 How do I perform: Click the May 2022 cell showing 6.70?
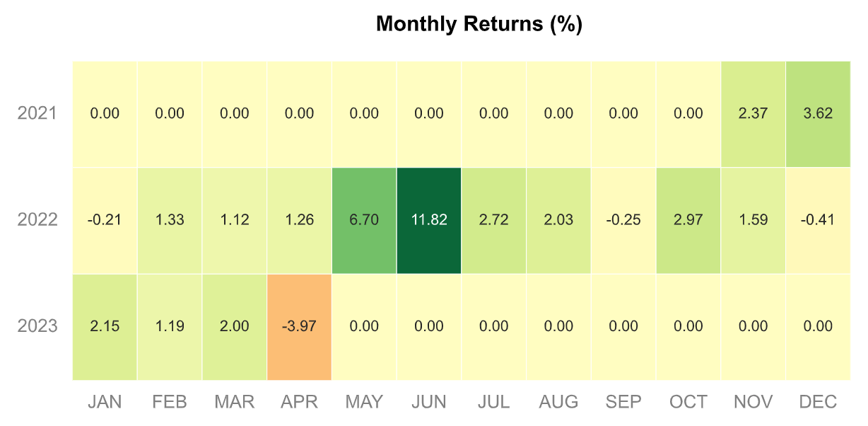click(x=364, y=220)
